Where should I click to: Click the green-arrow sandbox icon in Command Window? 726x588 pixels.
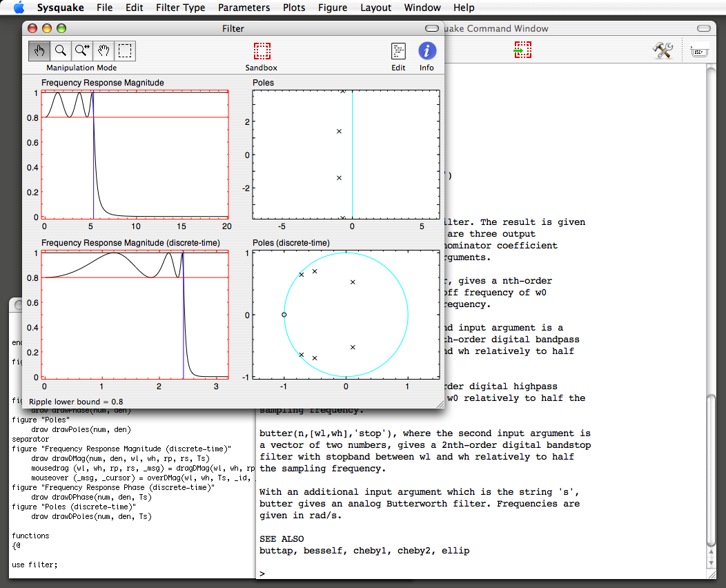pyautogui.click(x=522, y=50)
